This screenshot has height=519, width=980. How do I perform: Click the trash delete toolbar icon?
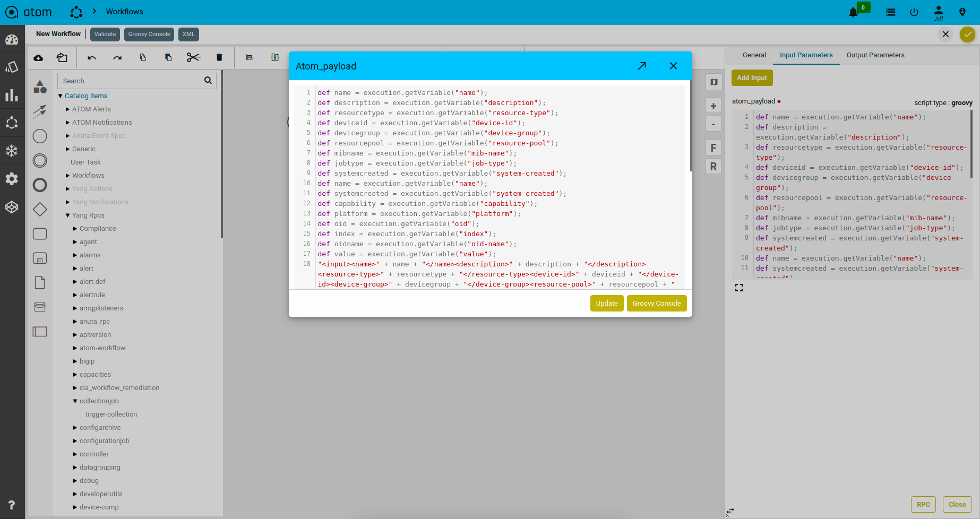pos(219,57)
